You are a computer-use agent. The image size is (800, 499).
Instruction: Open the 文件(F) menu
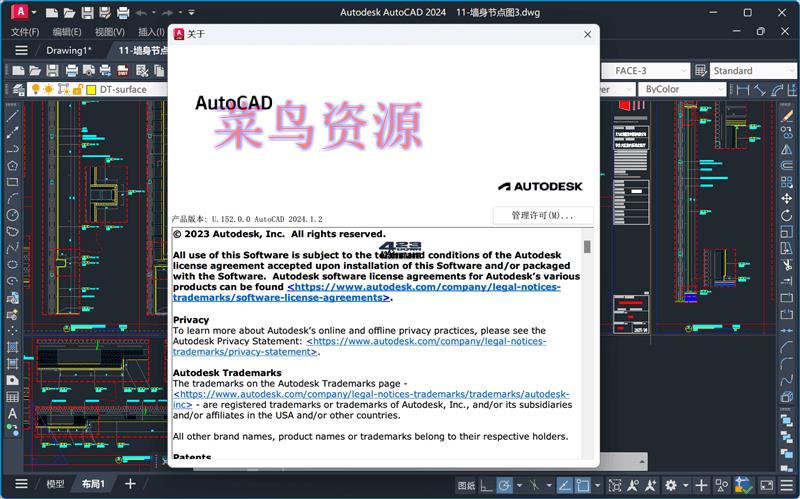24,32
